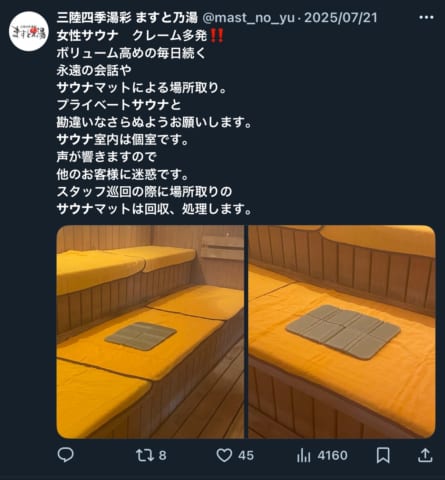Click the last line about サウナマットは回収
445x480 pixels.
coord(154,209)
